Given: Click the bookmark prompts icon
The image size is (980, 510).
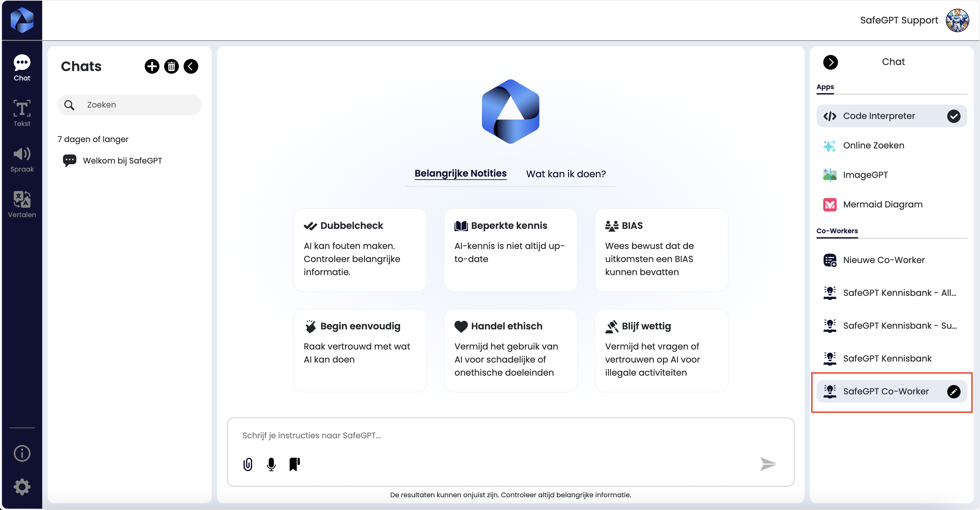Looking at the screenshot, I should click(294, 464).
